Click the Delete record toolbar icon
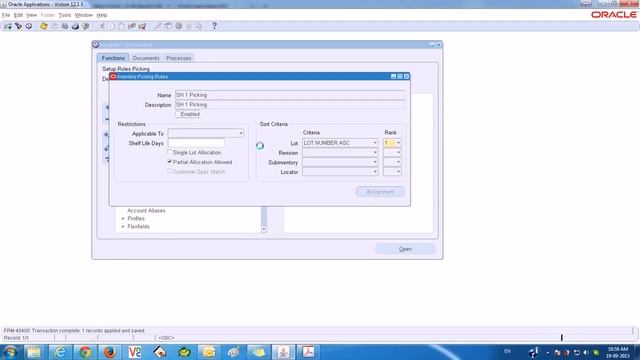Screen dimensions: 640x360 [142, 26]
